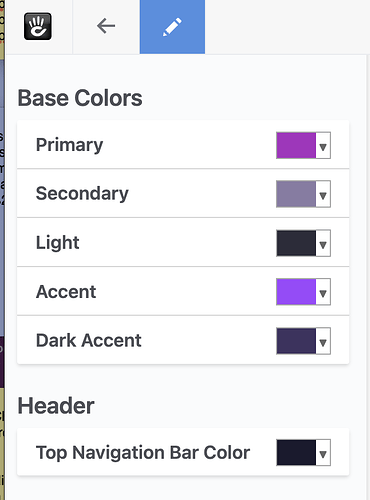Pick the dark Light color swatch

(x=296, y=243)
